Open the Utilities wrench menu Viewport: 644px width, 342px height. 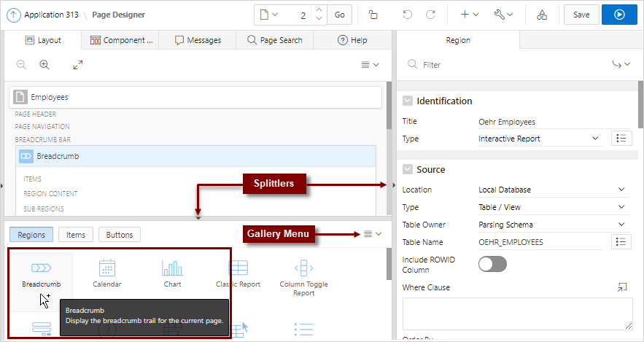tap(503, 15)
